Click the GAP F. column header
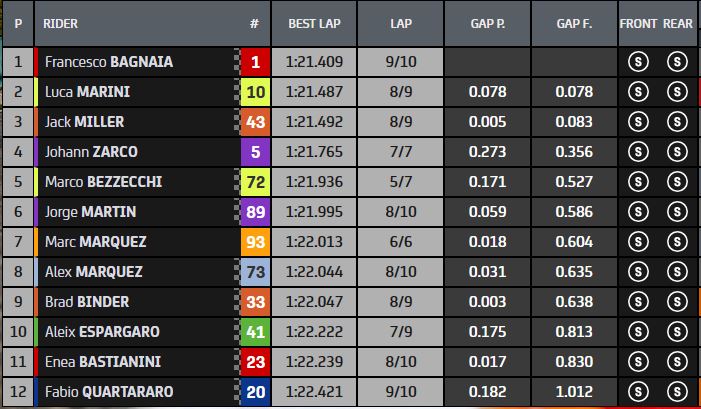The height and width of the screenshot is (409, 701). coord(575,22)
